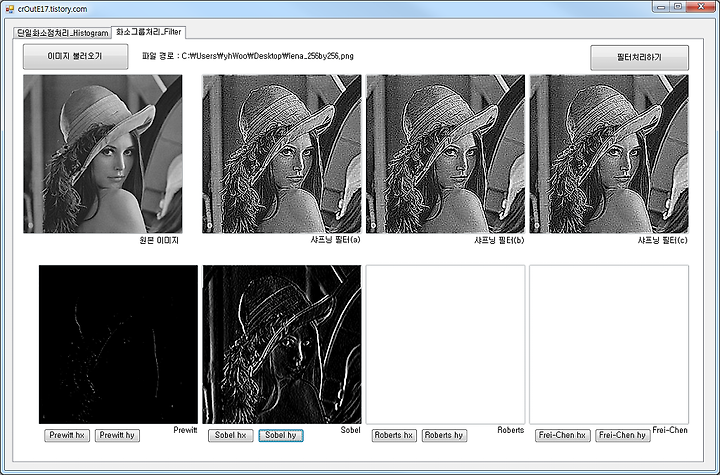This screenshot has width=720, height=475.
Task: Select the 샤프닝 필터(c) result image
Action: click(x=609, y=154)
